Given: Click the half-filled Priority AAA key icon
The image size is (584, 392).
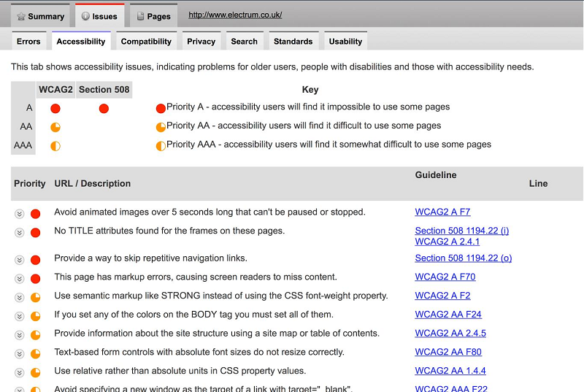Looking at the screenshot, I should [161, 146].
